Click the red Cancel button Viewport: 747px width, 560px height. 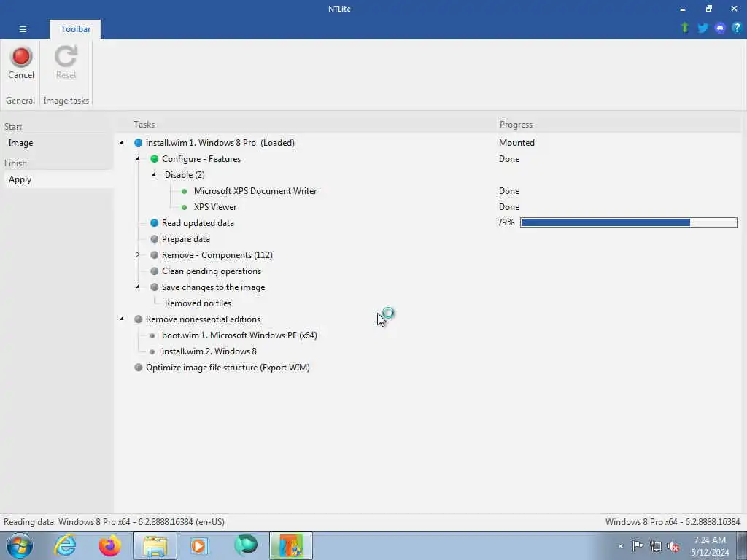point(21,63)
